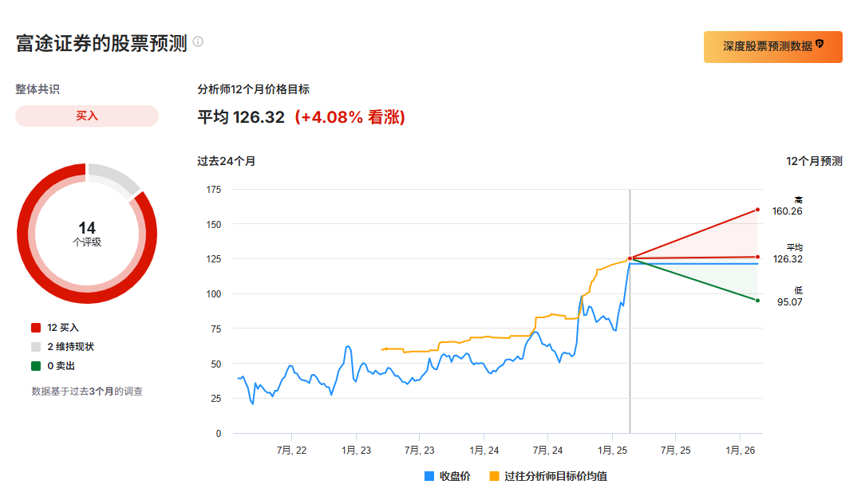Image resolution: width=861 pixels, height=504 pixels.
Task: Click the gray 维持现状 legend square
Action: [36, 347]
